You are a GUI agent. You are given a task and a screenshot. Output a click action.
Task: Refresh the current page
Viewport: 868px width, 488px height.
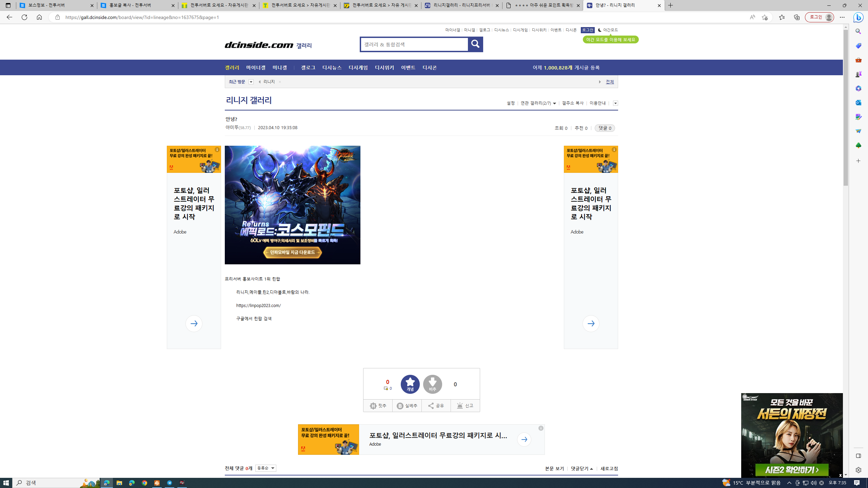pos(24,17)
